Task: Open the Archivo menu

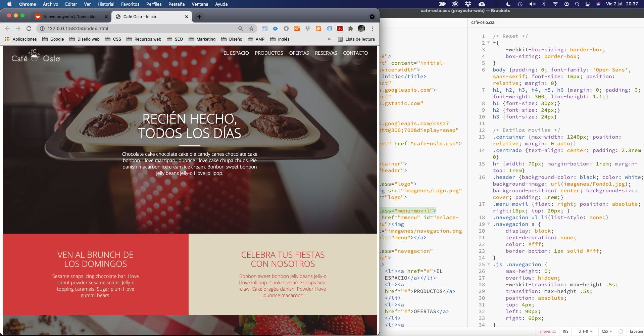Action: [50, 4]
